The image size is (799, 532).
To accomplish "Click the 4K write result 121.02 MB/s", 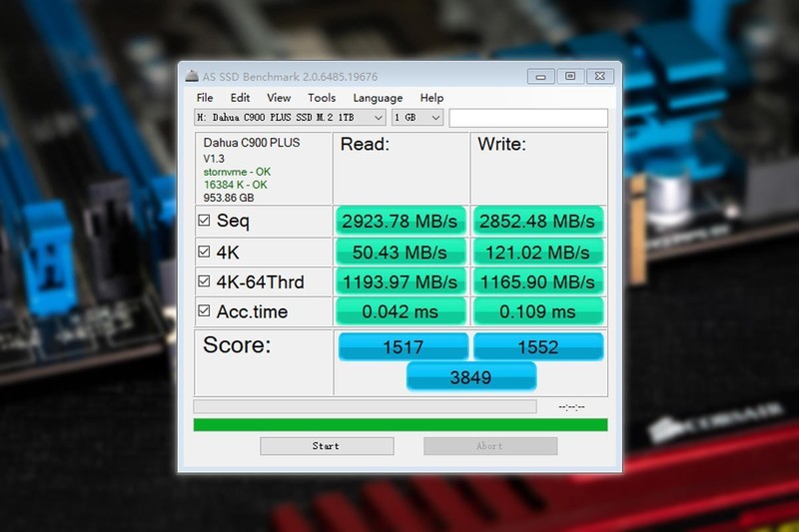I will [537, 252].
